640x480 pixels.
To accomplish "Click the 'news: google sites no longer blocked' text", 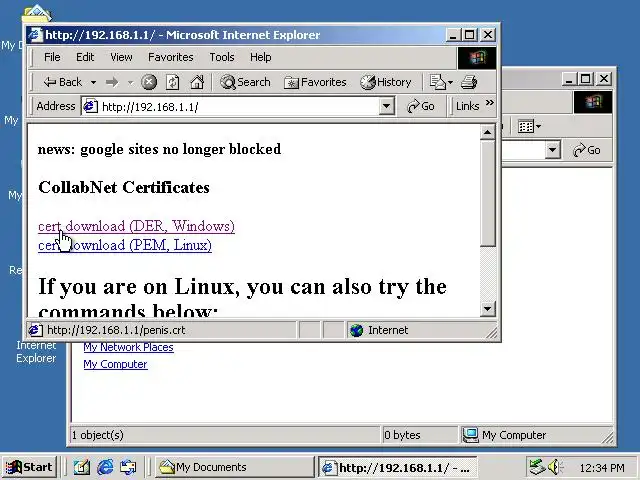I will click(x=159, y=149).
